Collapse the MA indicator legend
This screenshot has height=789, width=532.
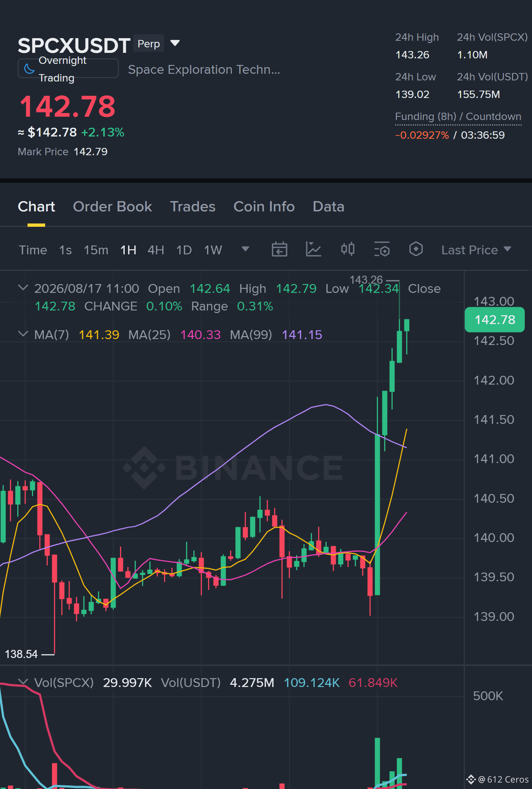(x=23, y=334)
